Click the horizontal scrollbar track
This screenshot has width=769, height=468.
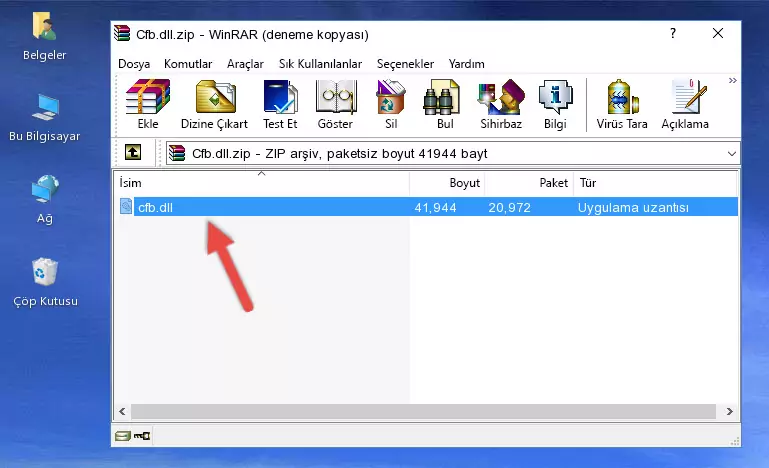424,411
